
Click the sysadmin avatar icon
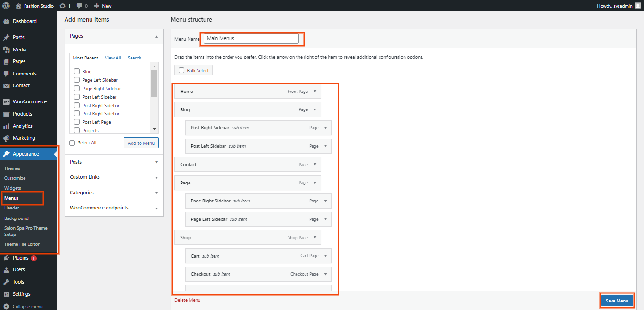tap(637, 6)
